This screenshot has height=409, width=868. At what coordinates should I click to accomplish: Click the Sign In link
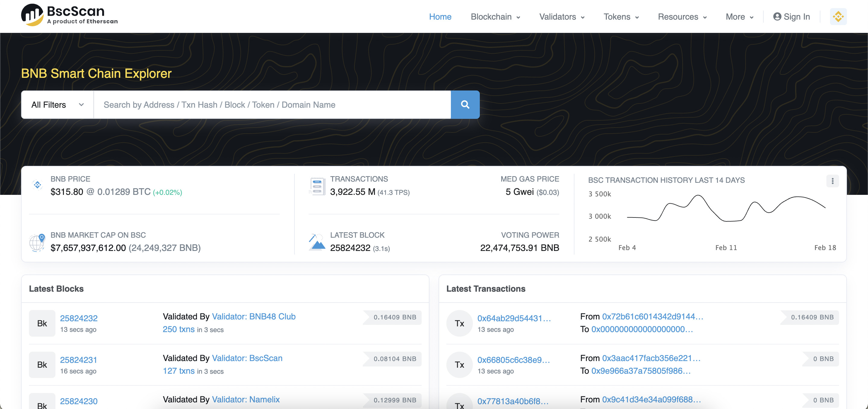click(x=791, y=17)
